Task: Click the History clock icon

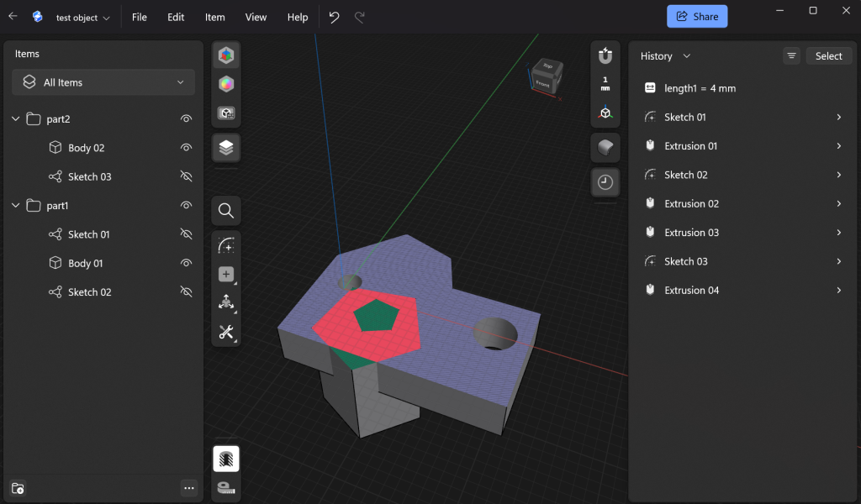Action: pos(605,182)
